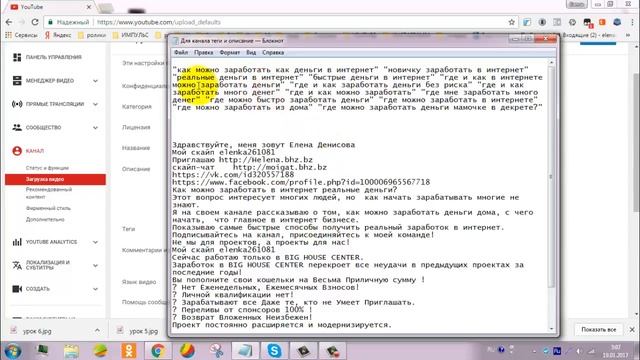
Task: Expand the Создать section
Action: [95, 289]
